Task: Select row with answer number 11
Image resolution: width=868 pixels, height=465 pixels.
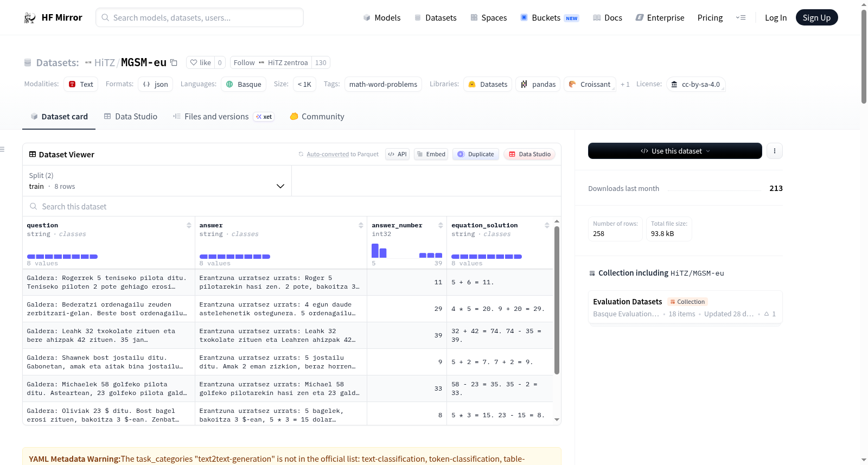Action: click(288, 282)
